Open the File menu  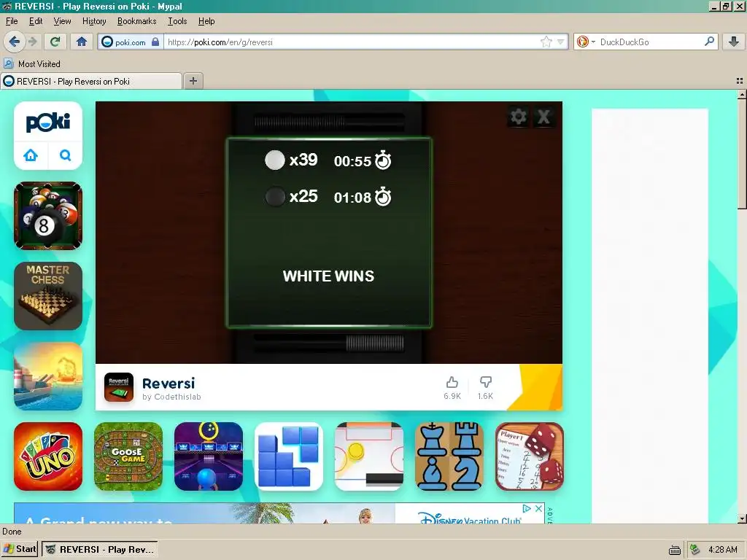coord(12,21)
